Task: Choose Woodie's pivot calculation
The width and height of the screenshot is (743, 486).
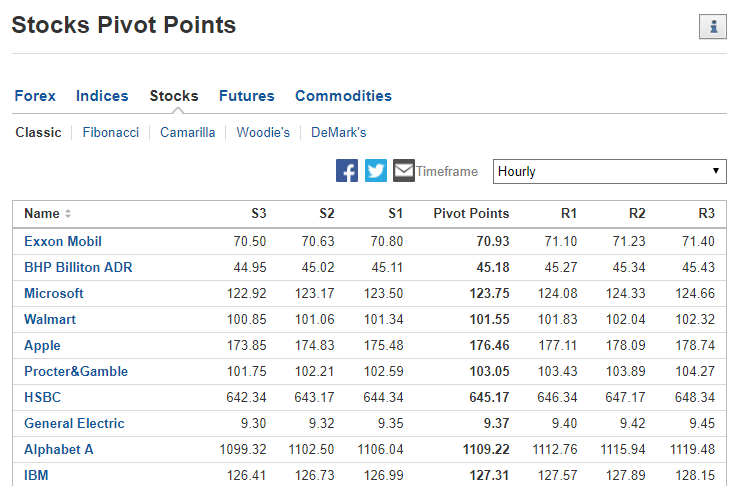Action: tap(263, 133)
